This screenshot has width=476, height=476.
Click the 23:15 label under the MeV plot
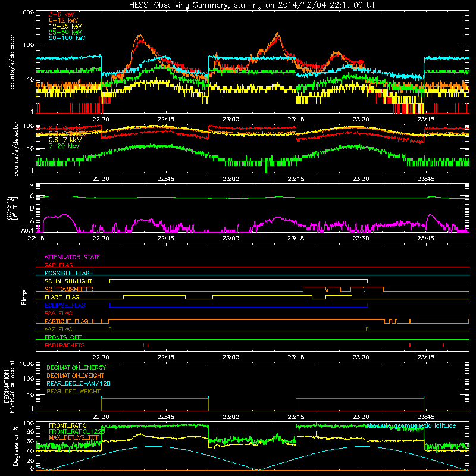pos(296,179)
